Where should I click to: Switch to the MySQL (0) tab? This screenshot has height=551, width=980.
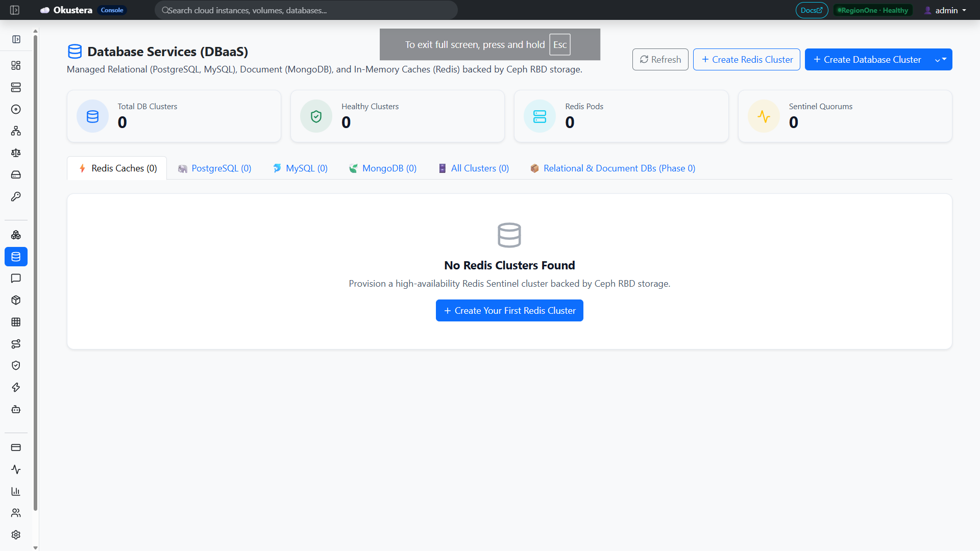point(301,168)
